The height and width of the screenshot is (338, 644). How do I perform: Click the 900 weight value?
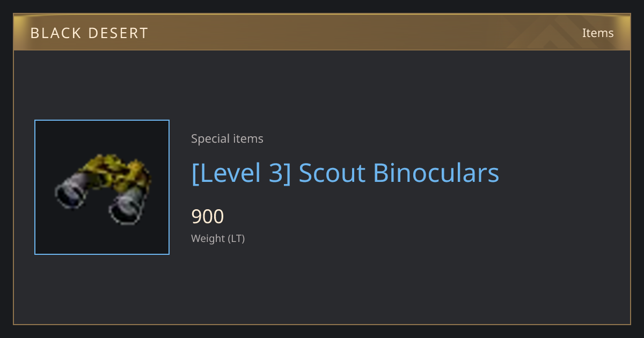(x=208, y=217)
